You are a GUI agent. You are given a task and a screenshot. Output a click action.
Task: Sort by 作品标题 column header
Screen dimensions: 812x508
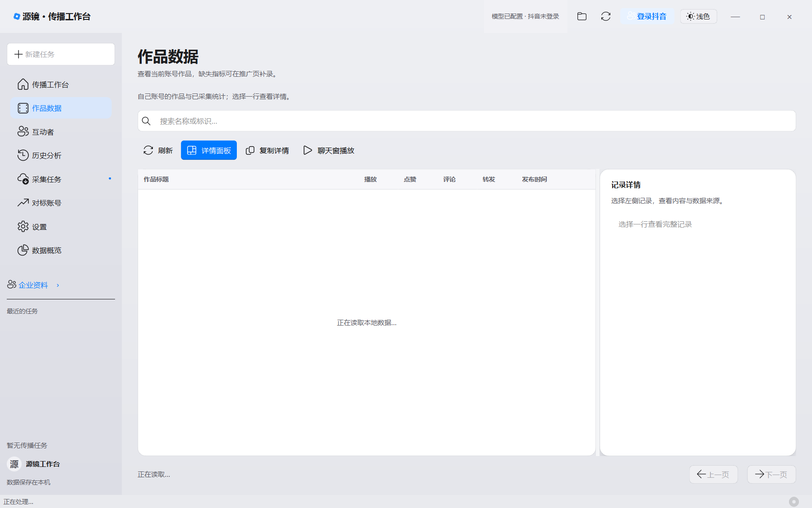[156, 179]
